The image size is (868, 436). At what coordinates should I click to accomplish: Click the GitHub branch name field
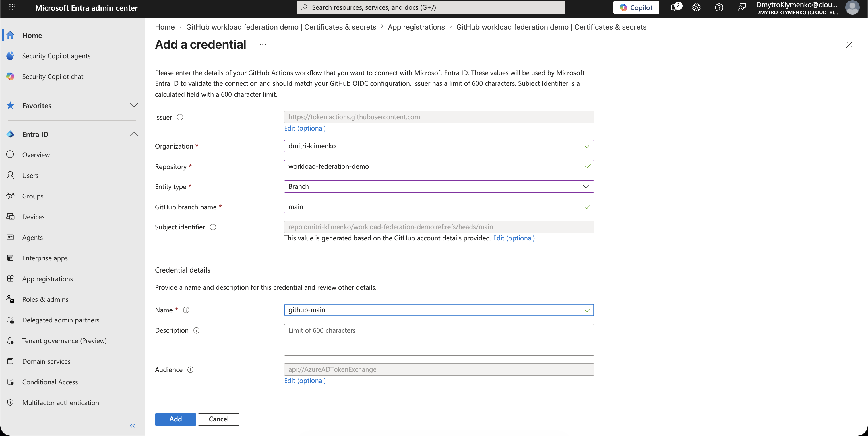pyautogui.click(x=439, y=207)
